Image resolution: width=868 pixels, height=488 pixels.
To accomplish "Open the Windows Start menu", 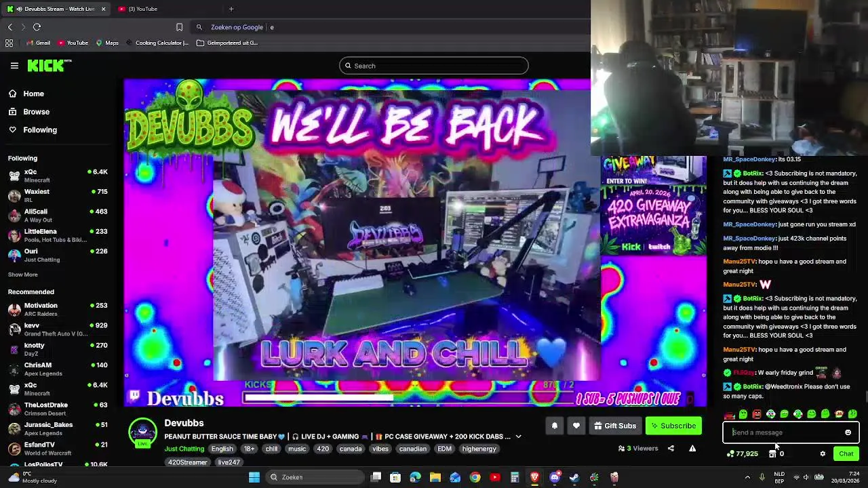I will point(254,477).
